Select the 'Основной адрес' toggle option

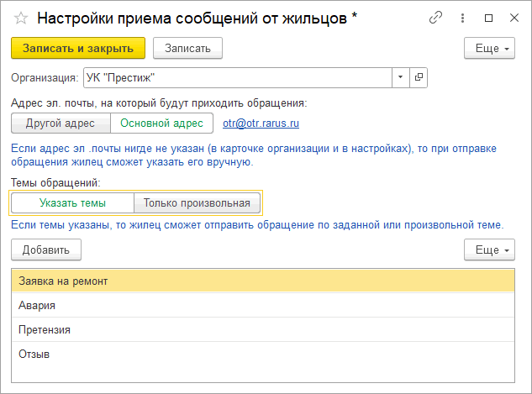click(162, 123)
